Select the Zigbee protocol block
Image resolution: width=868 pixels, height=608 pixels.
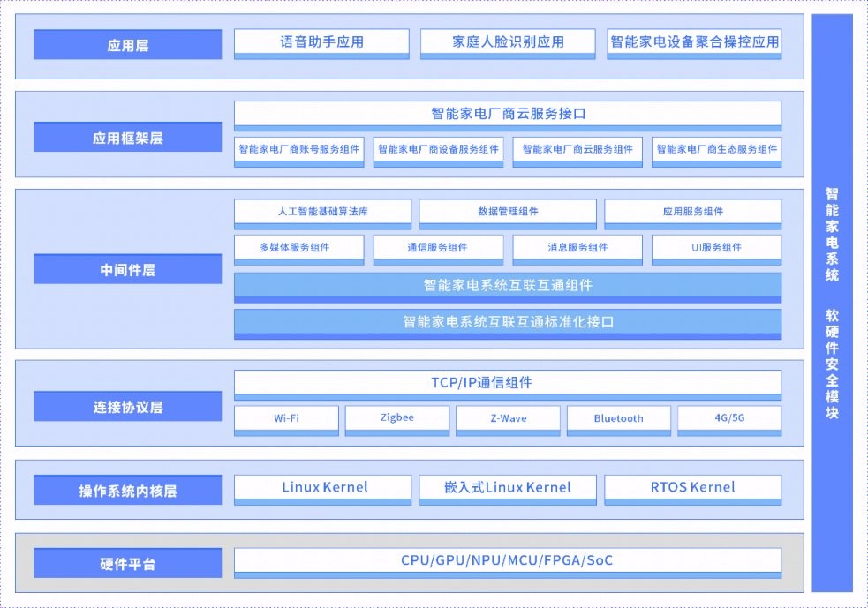(396, 418)
